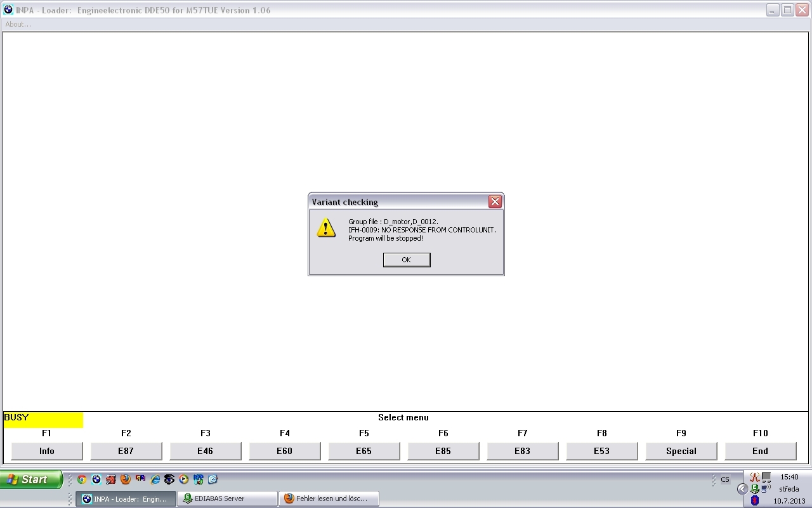812x508 pixels.
Task: Expand hidden system tray icons
Action: pos(742,489)
